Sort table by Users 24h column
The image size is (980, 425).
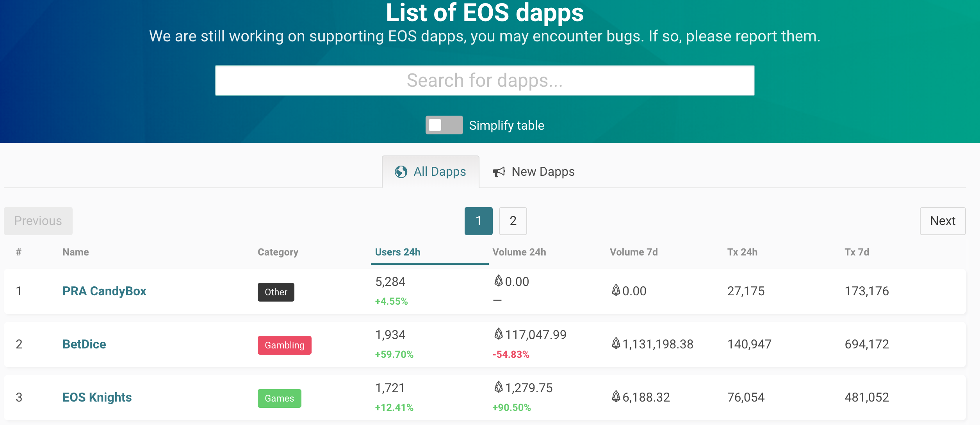397,252
